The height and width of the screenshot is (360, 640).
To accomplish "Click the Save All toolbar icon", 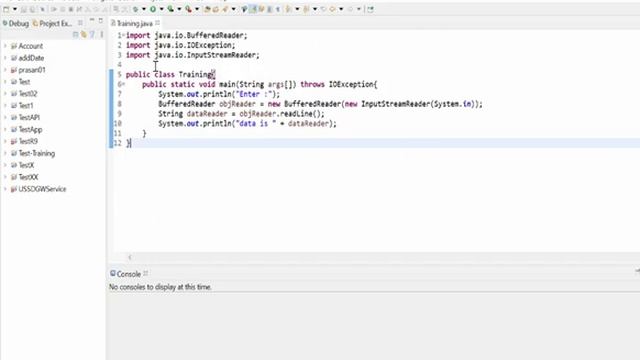I will 32,9.
